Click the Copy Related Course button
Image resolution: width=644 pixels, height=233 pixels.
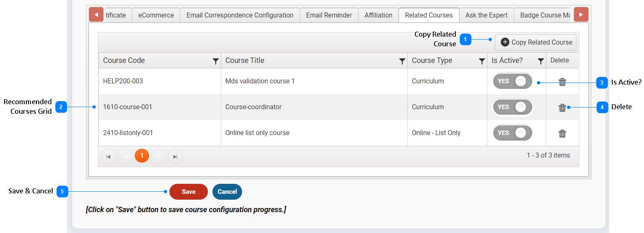point(535,42)
